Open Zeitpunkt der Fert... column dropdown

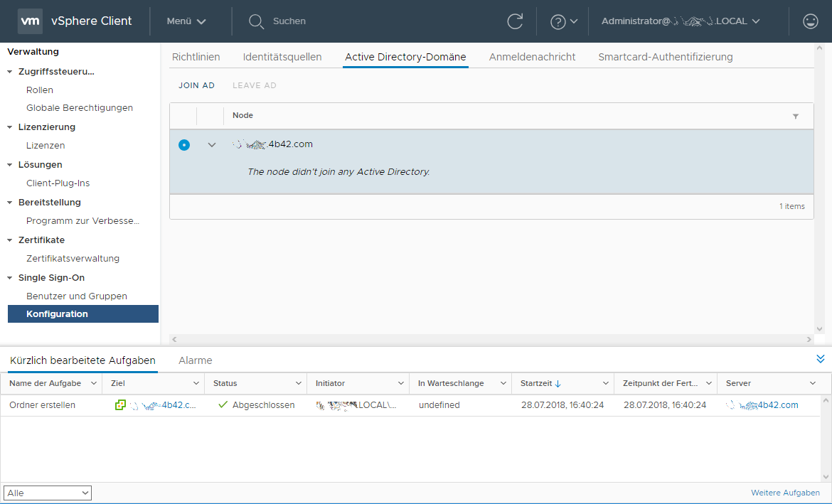708,384
